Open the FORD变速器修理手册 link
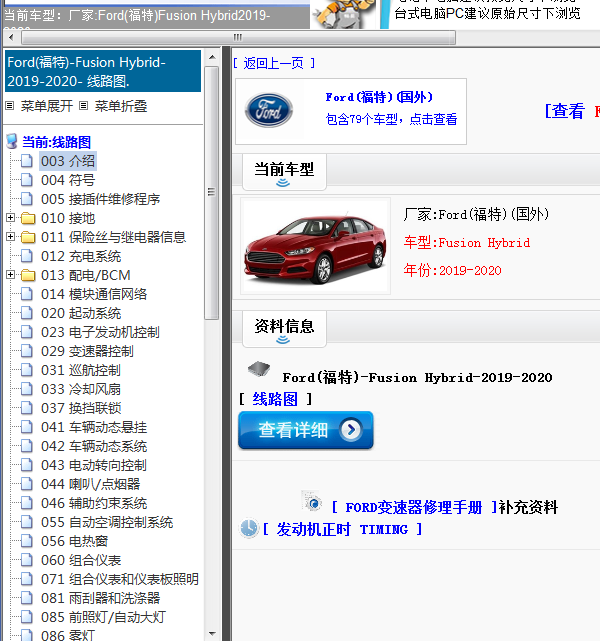Viewport: 600px width, 641px height. (414, 507)
